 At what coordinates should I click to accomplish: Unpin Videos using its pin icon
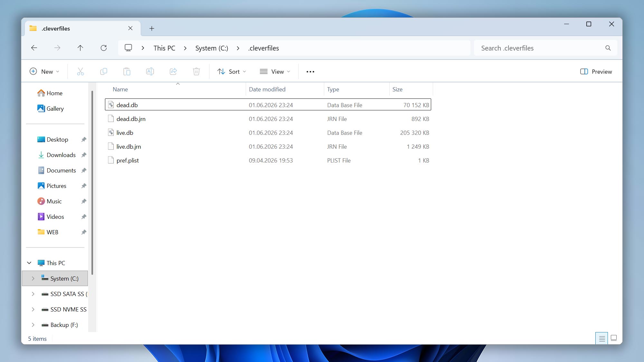pyautogui.click(x=84, y=217)
